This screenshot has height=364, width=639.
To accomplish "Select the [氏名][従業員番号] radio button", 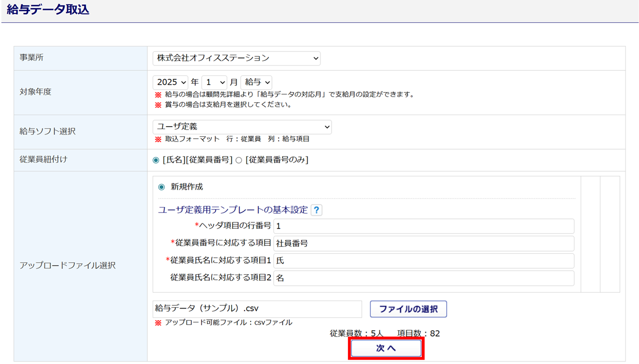I will 156,160.
